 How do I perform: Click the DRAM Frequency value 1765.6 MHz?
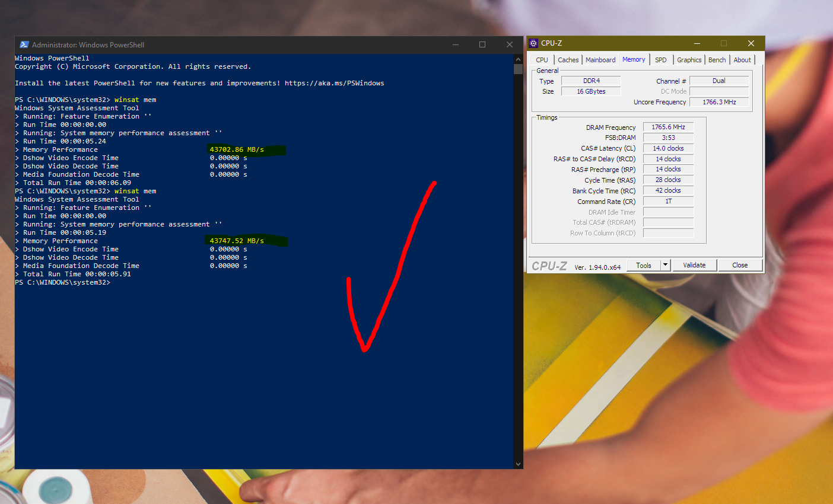(x=668, y=127)
